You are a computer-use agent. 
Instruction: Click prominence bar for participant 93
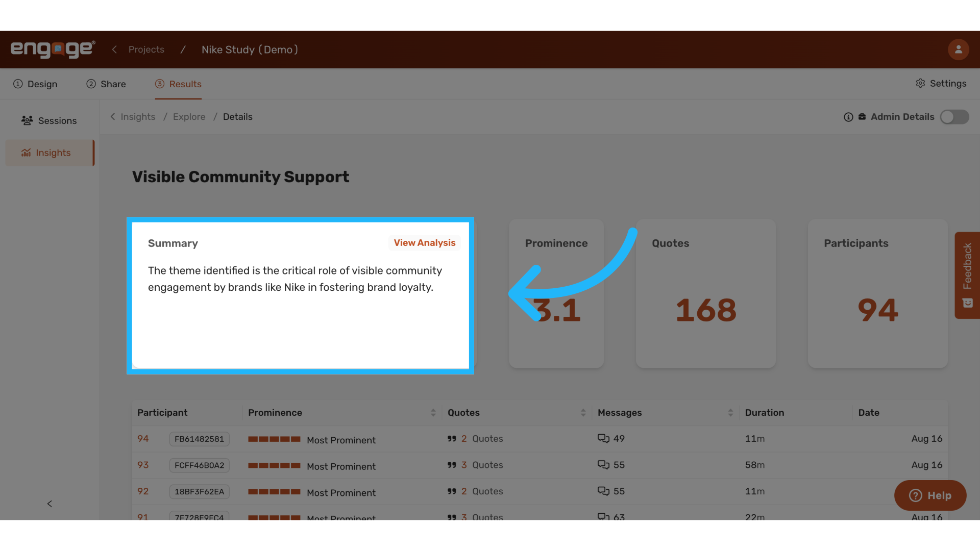coord(274,465)
